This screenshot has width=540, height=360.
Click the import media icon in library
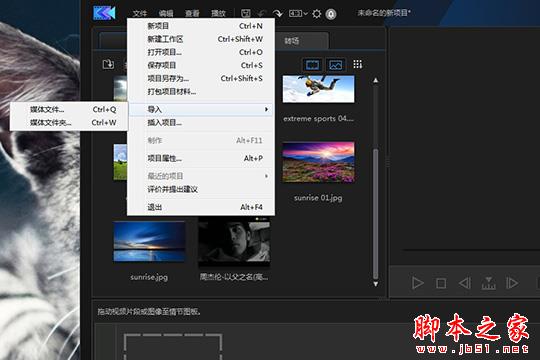[x=108, y=64]
